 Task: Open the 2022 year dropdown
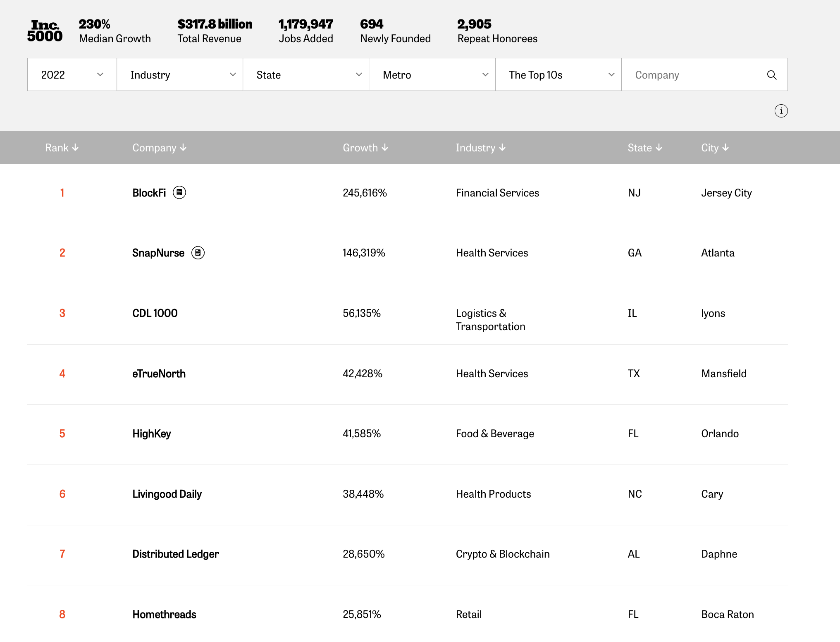click(x=72, y=74)
